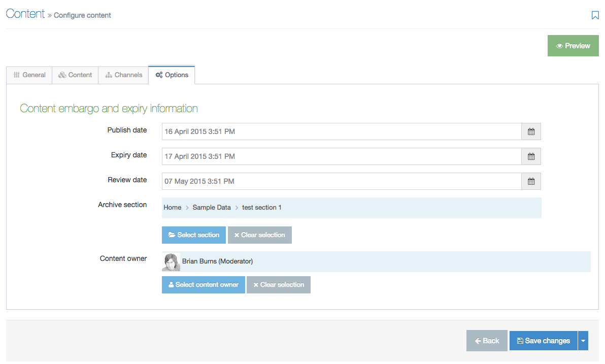This screenshot has height=364, width=605.
Task: Clear the archive section selection
Action: click(259, 235)
